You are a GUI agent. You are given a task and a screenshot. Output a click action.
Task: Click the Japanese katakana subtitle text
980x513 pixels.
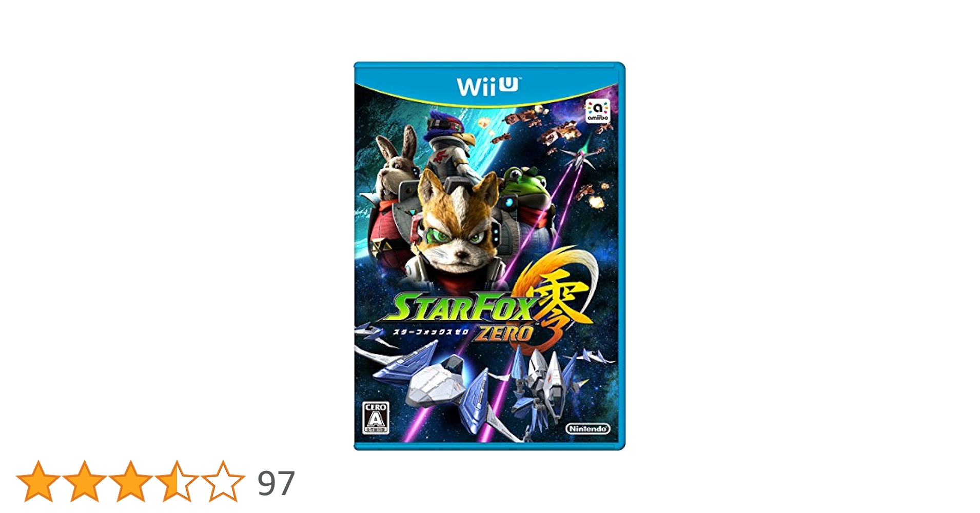tap(430, 332)
